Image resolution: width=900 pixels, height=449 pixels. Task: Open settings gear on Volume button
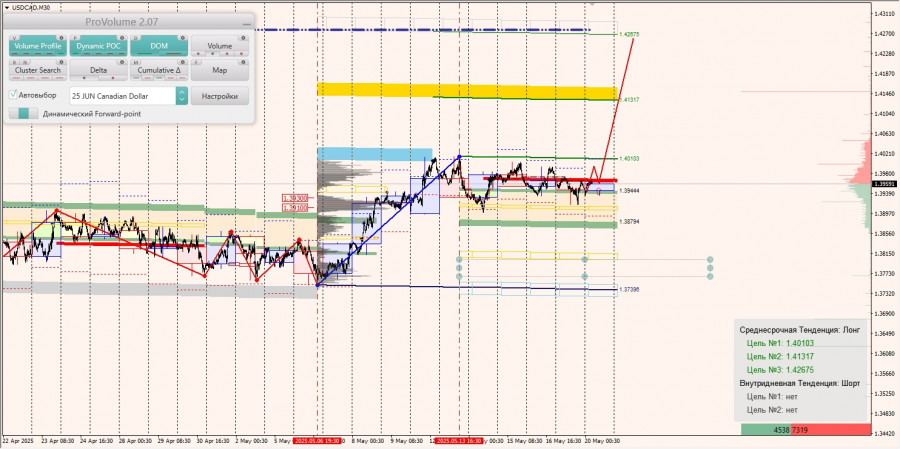[x=243, y=37]
